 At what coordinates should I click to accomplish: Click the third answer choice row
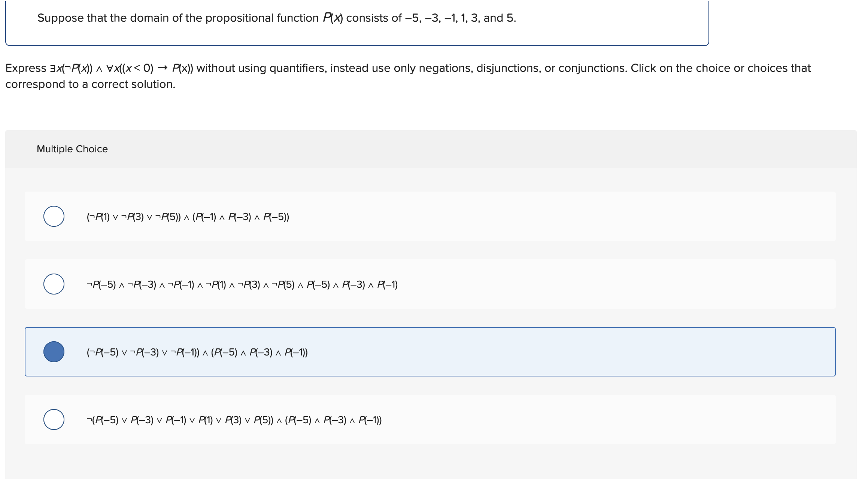374,353
